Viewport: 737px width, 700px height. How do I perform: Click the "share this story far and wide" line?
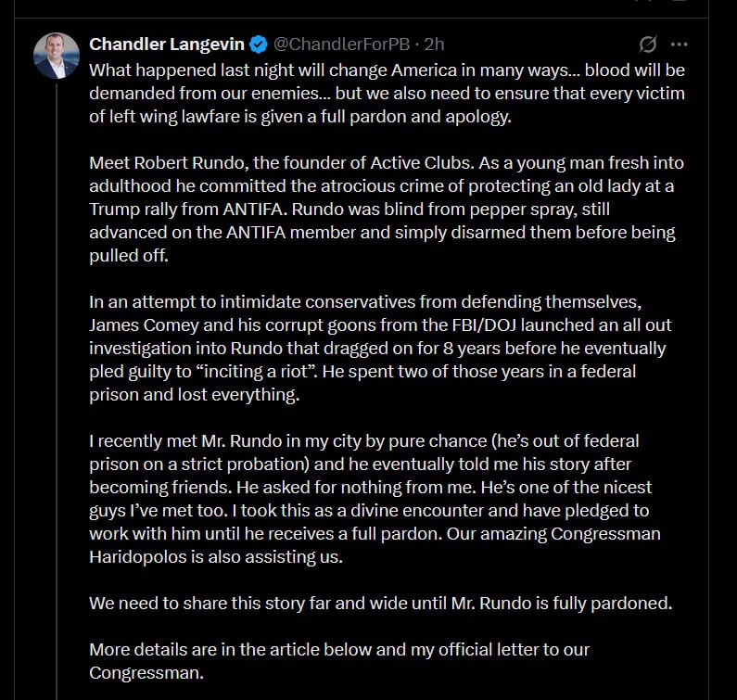click(380, 603)
